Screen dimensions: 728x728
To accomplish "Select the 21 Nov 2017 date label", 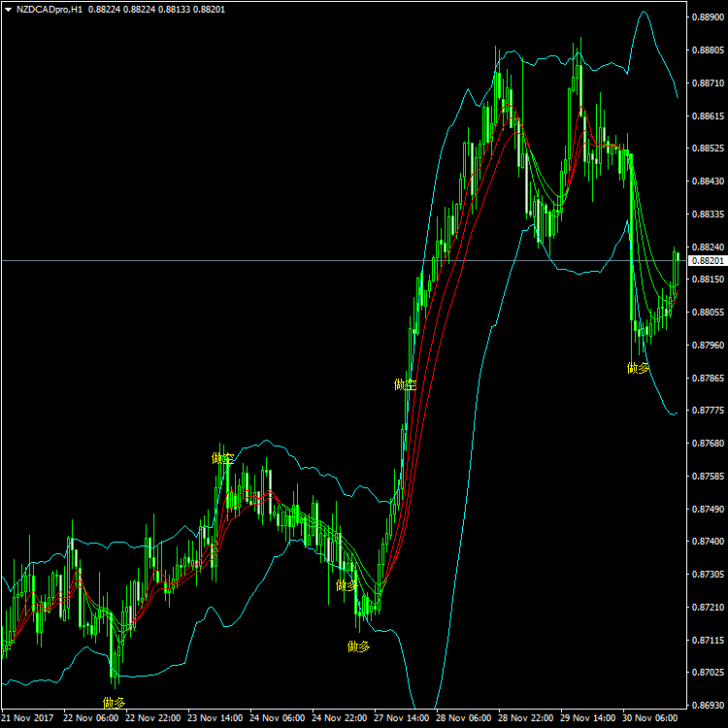I will 28,717.
